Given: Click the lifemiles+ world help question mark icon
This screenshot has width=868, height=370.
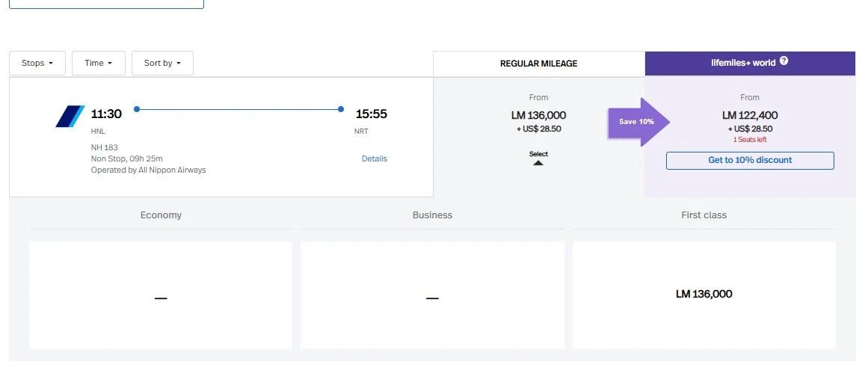Looking at the screenshot, I should click(784, 61).
